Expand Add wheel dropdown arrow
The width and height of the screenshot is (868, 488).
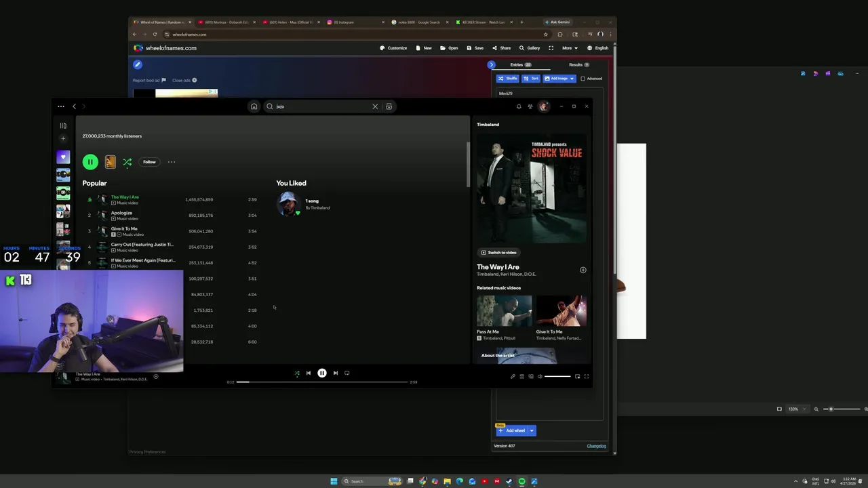[x=532, y=430]
